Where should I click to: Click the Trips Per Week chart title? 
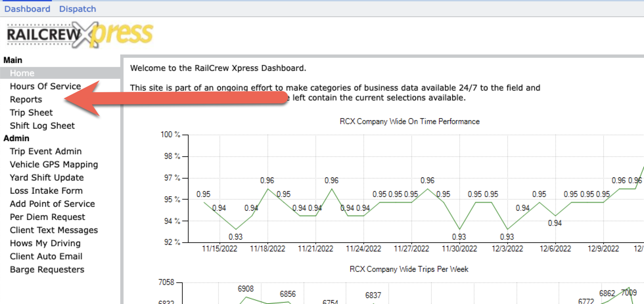click(x=409, y=269)
